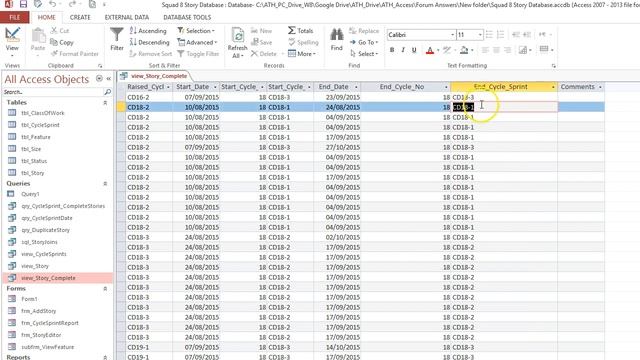Apply the red font color

point(430,50)
